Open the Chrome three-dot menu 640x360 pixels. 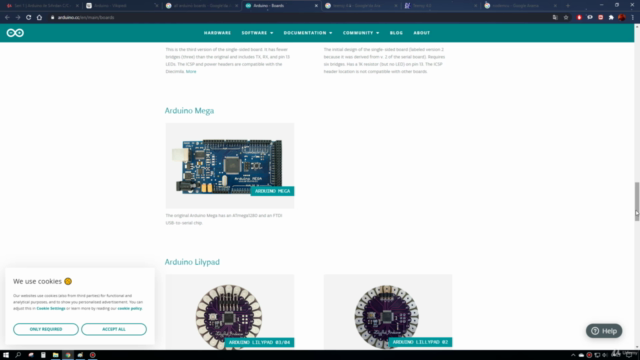[633, 18]
